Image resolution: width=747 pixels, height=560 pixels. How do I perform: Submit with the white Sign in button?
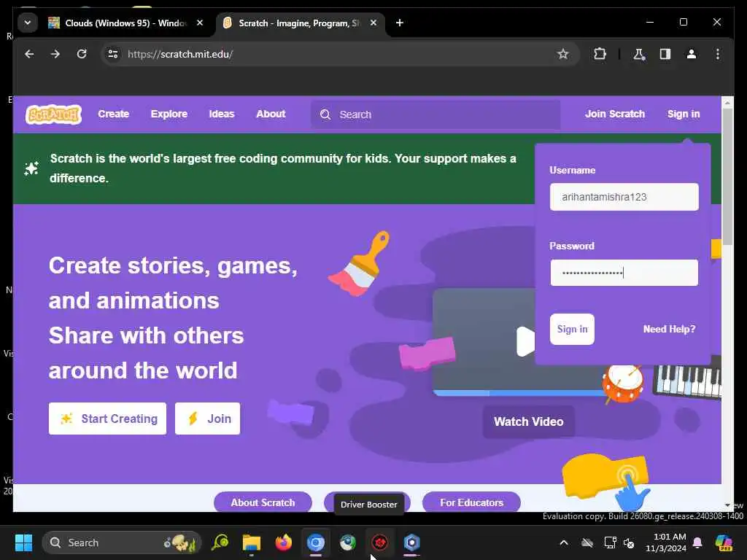point(572,329)
